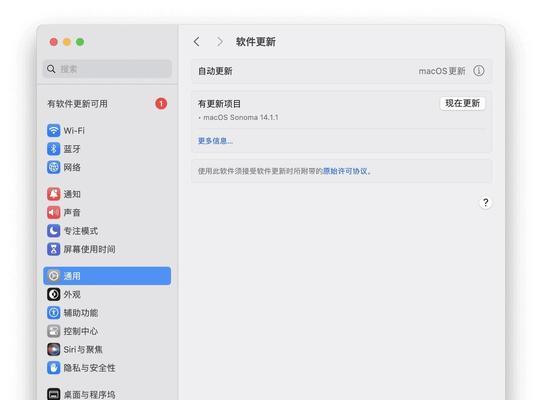
Task: Open the 更多信息... link
Action: click(x=215, y=141)
